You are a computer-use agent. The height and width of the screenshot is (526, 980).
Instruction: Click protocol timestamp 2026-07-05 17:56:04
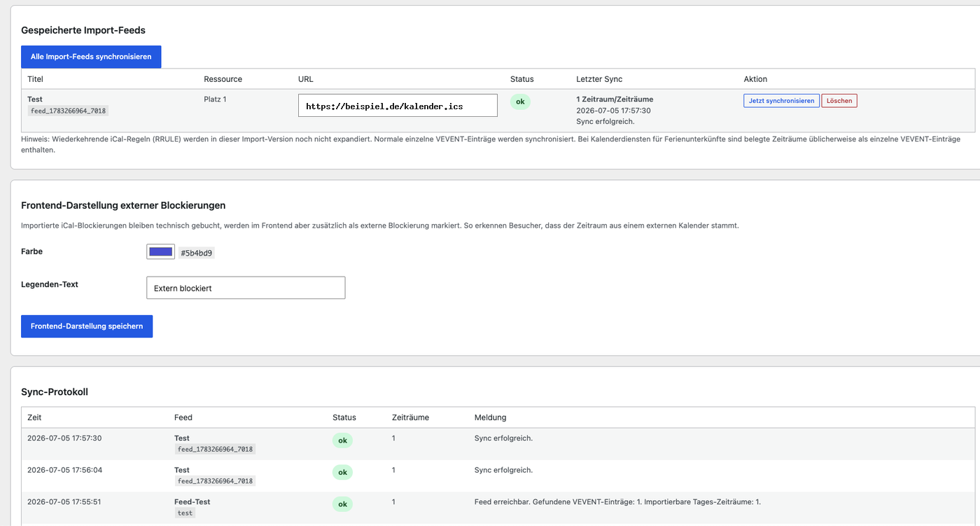pos(64,470)
